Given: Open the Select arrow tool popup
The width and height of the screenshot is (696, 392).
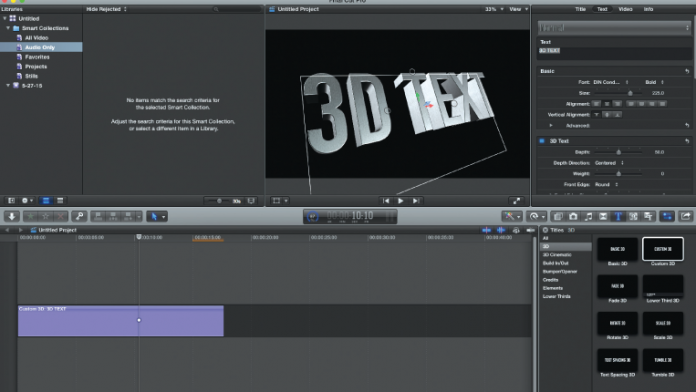Looking at the screenshot, I should pyautogui.click(x=157, y=216).
